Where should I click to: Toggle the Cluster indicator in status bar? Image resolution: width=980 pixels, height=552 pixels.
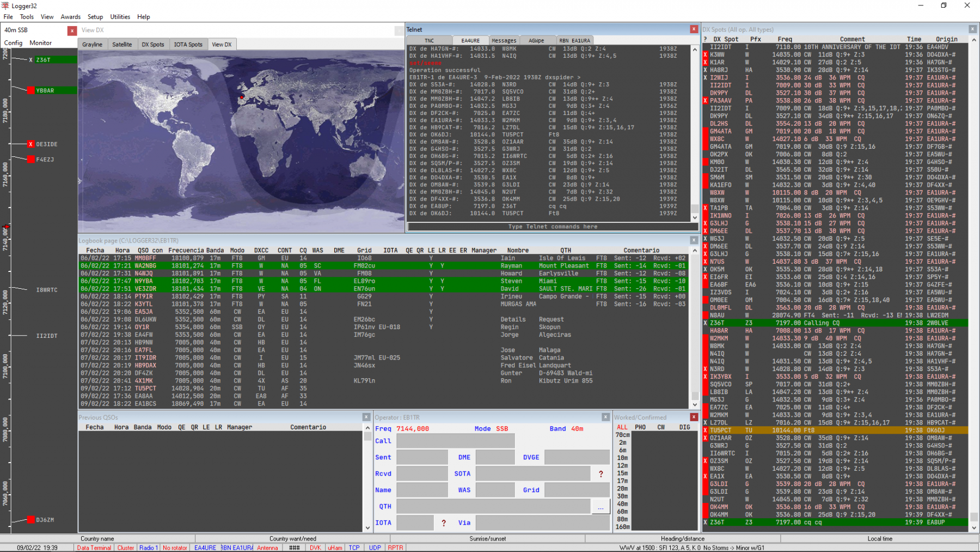(x=125, y=548)
